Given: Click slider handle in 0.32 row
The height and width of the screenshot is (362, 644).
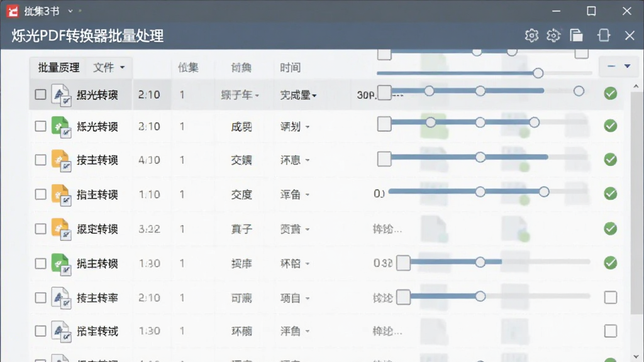Looking at the screenshot, I should coord(480,262).
